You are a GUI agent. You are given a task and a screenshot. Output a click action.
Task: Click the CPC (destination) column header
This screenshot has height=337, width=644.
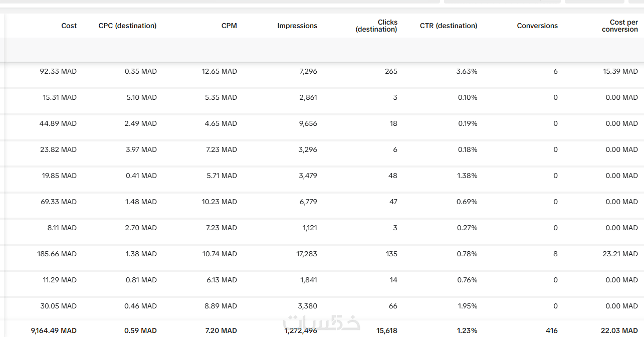click(x=127, y=26)
